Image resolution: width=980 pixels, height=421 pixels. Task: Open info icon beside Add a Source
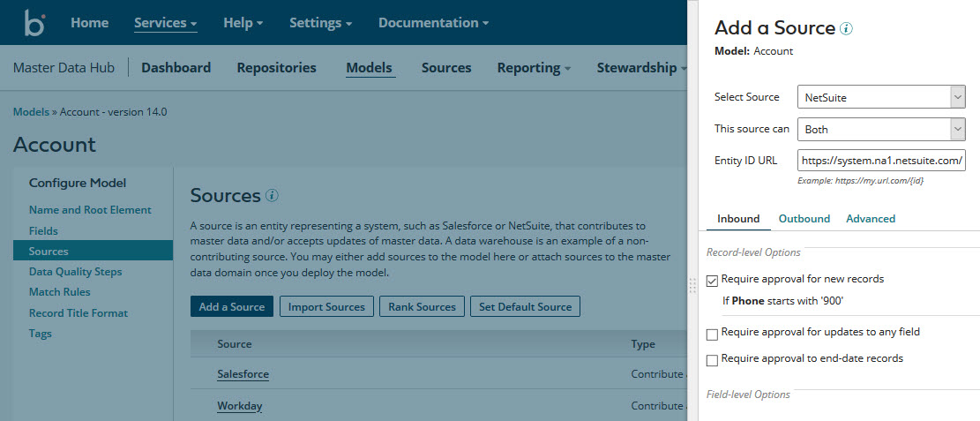[x=847, y=29]
